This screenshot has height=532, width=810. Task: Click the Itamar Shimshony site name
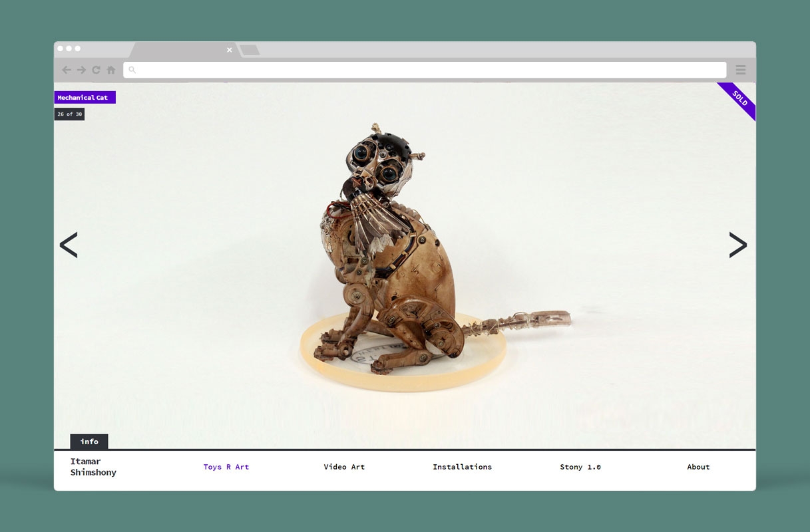coord(93,467)
